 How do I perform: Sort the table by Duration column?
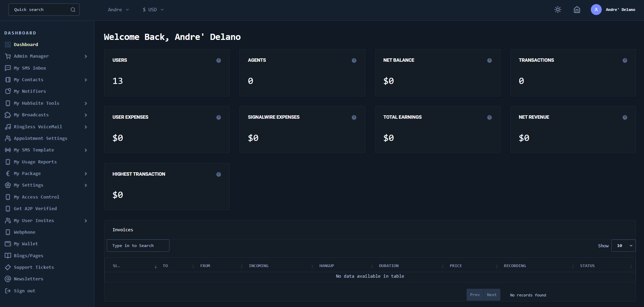389,266
